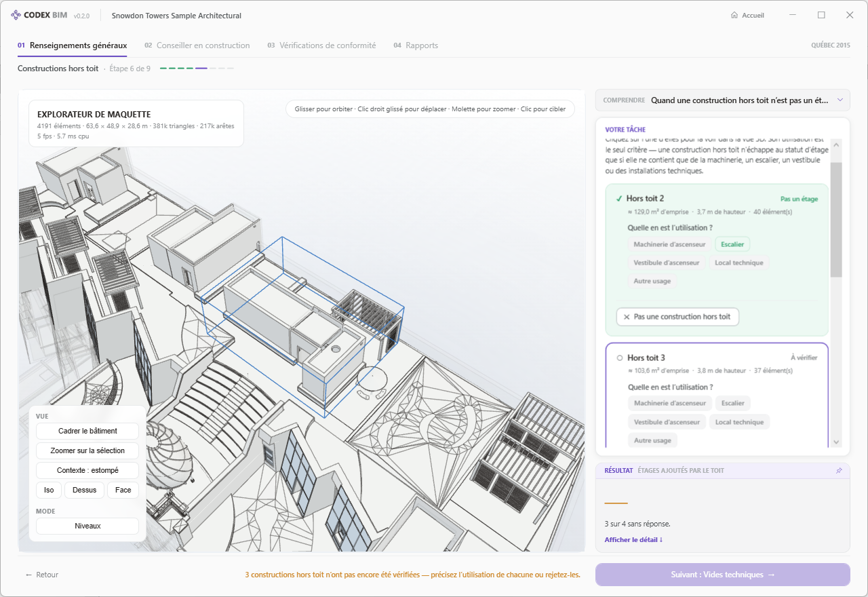Click the purple current-step progress segment
This screenshot has height=597, width=868.
coord(201,69)
